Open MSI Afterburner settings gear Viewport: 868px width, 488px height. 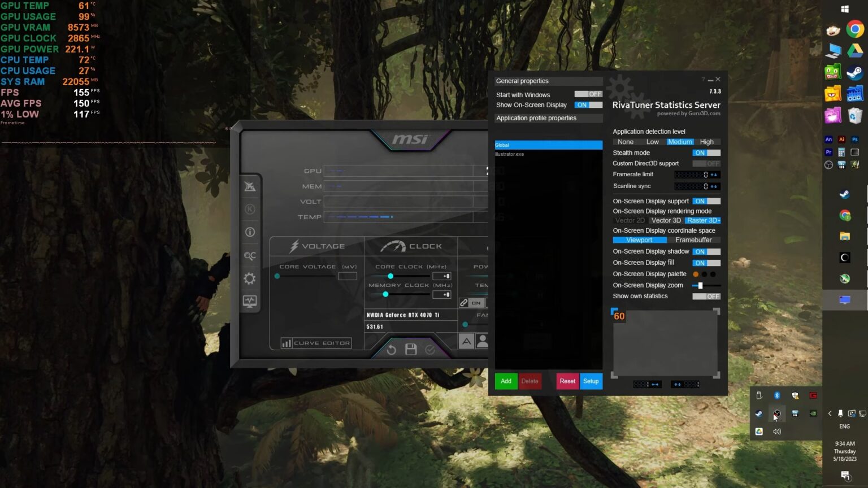[x=250, y=278]
